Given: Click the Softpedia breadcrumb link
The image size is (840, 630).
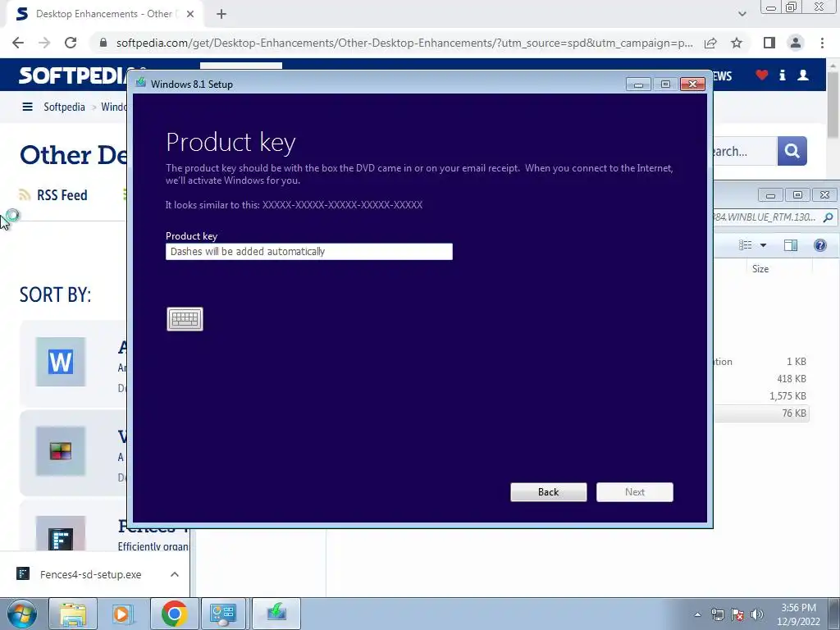Looking at the screenshot, I should coord(64,107).
